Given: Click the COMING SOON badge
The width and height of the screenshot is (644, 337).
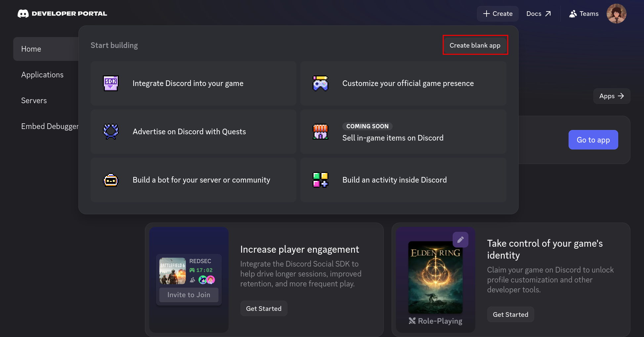Looking at the screenshot, I should [x=367, y=126].
